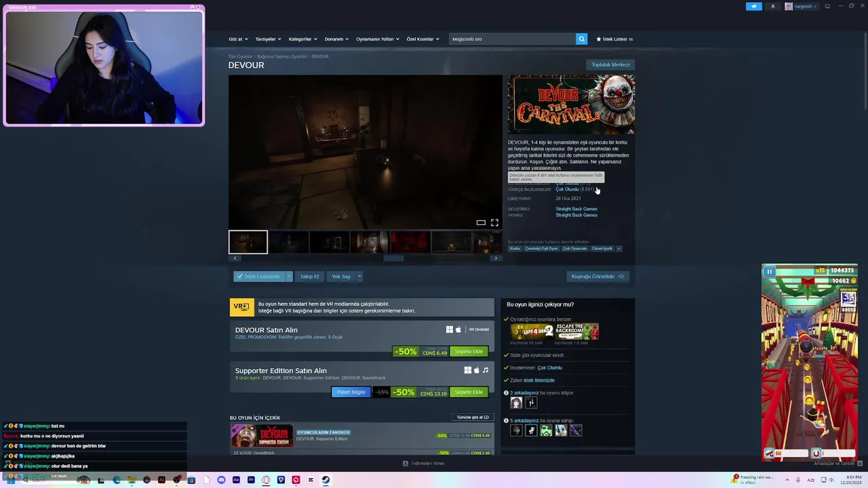Open Discord from the taskbar
Viewport: 868px width, 488px height.
[x=221, y=480]
